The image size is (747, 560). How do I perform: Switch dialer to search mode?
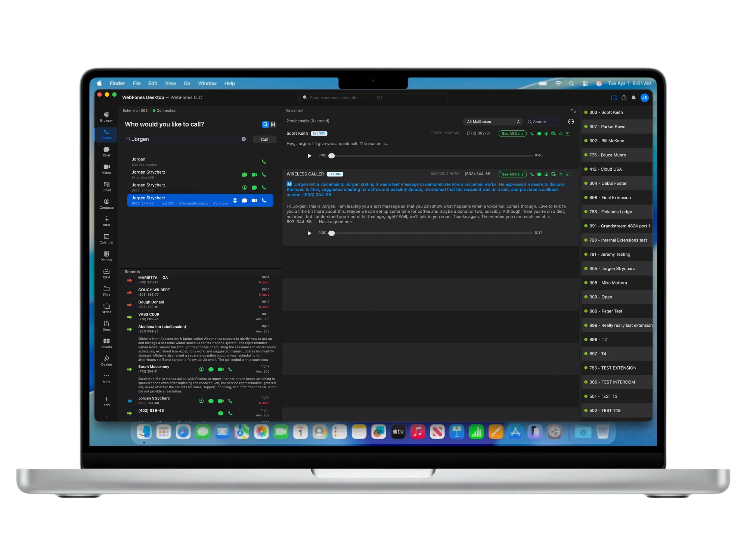(x=265, y=124)
